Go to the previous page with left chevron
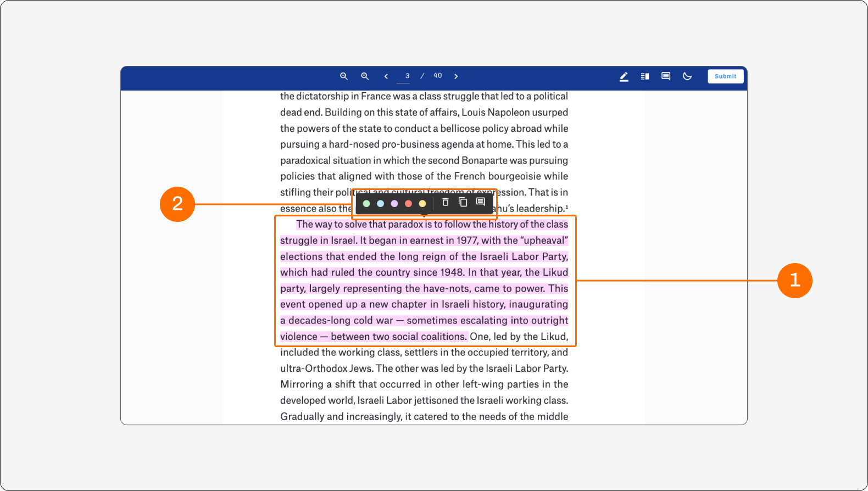868x491 pixels. [386, 76]
